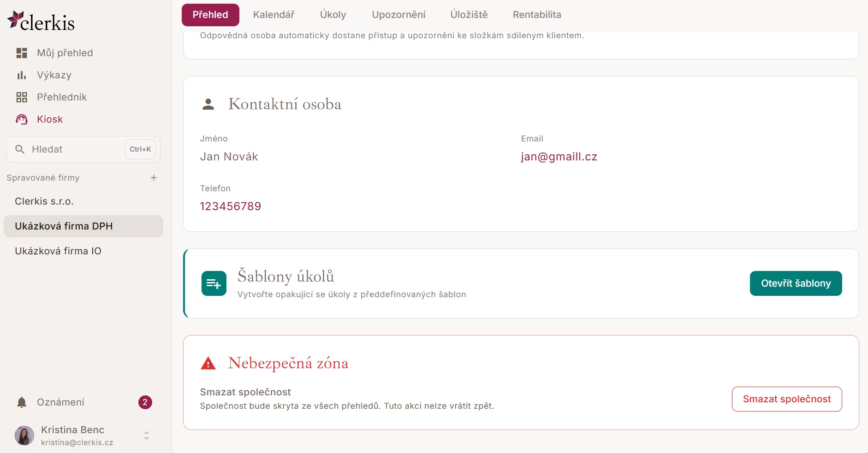Open email link jan@gmaill.cz
Screen dimensions: 868x453
point(559,157)
